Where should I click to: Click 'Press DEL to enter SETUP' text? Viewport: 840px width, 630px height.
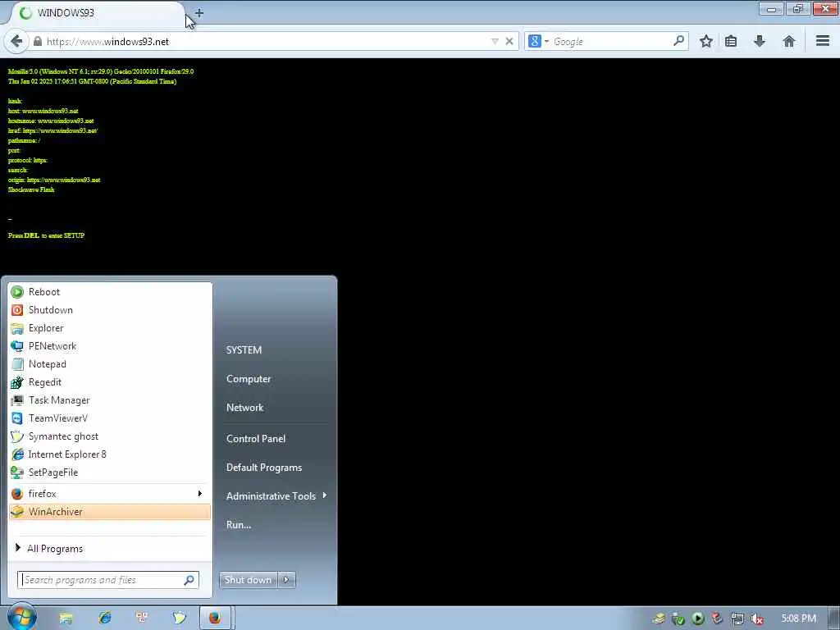tap(47, 235)
